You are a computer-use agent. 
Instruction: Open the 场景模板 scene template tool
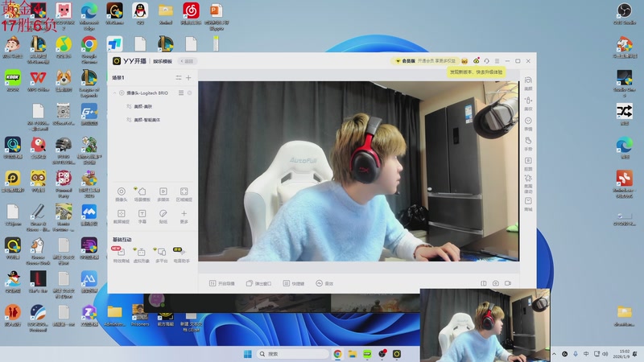(x=142, y=194)
